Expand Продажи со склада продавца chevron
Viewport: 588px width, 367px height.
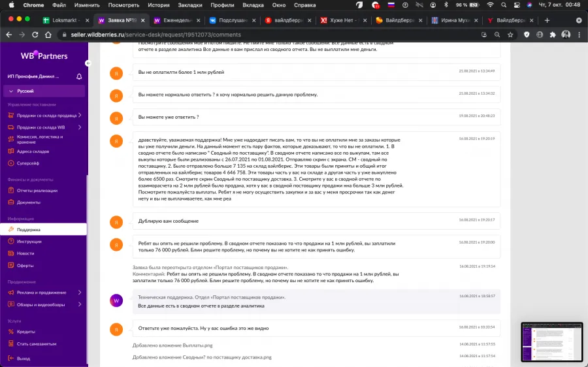tap(80, 116)
